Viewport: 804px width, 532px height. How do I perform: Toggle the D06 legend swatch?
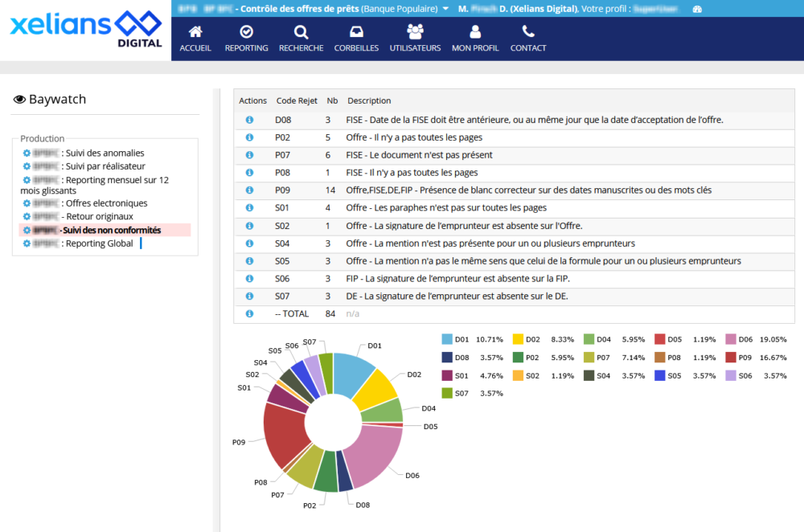(x=734, y=340)
